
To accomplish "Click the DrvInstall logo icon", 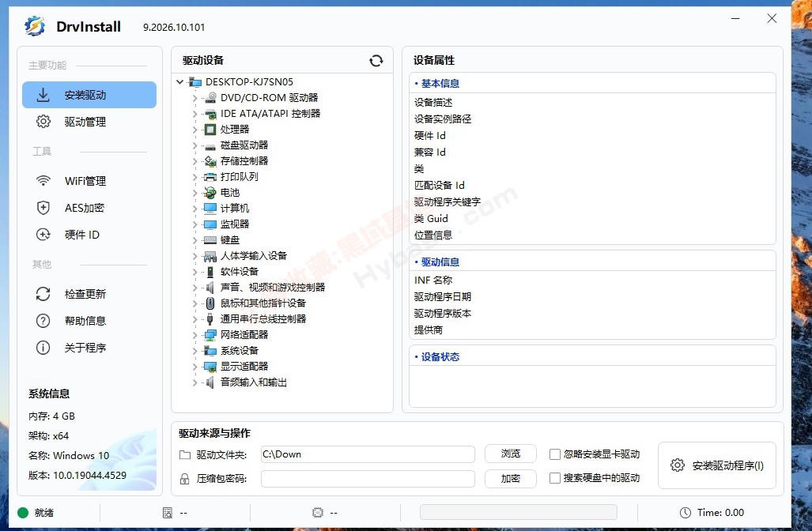I will pyautogui.click(x=35, y=26).
